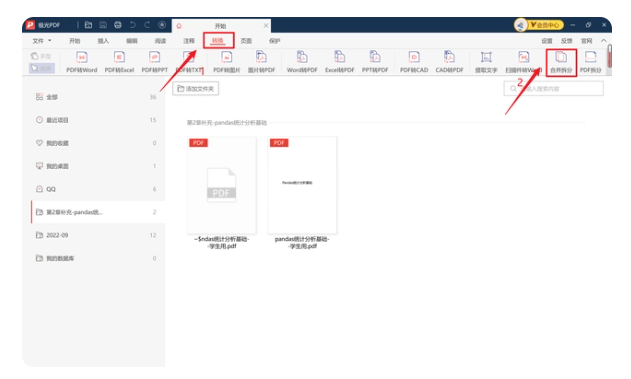Open the ~$ndas统计分析基础 PDF thumbnail

[x=221, y=185]
